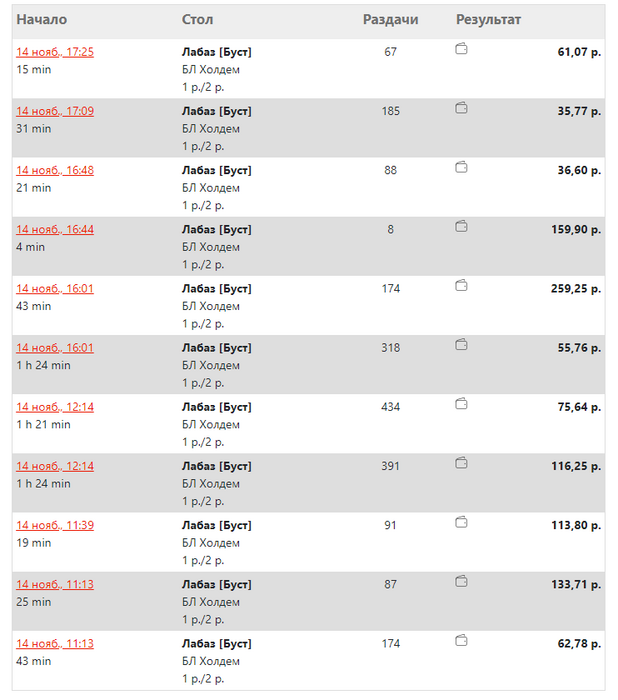Select the icon next to the 159,90 р. result

coord(461,226)
